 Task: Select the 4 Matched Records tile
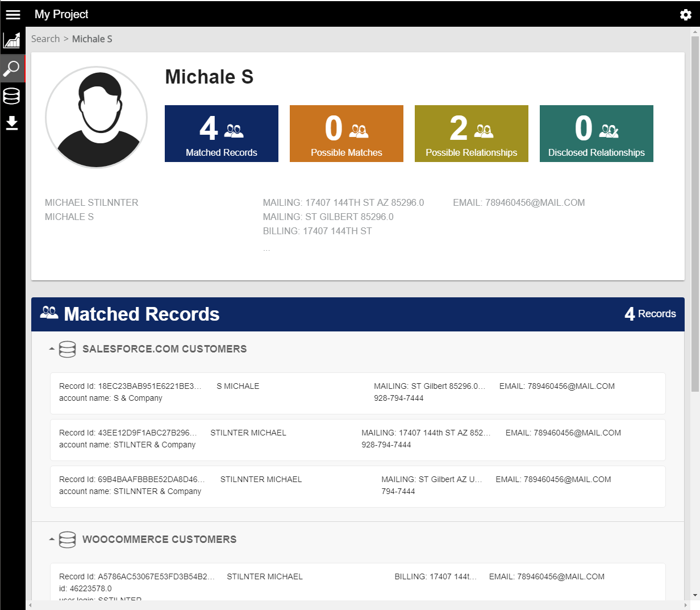(222, 134)
